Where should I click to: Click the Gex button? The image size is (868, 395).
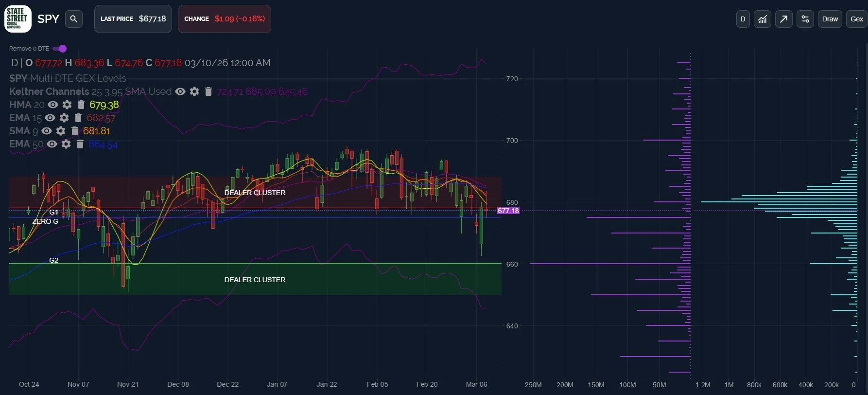[x=857, y=19]
